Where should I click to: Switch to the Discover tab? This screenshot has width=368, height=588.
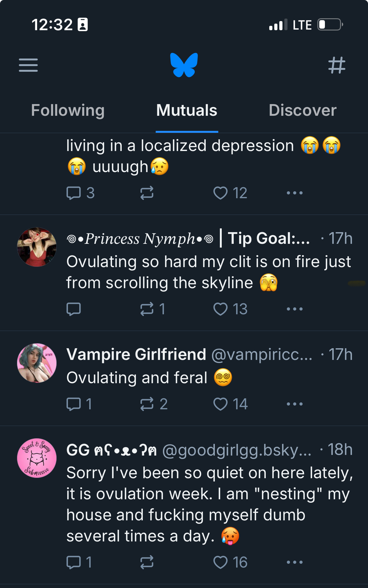[303, 110]
